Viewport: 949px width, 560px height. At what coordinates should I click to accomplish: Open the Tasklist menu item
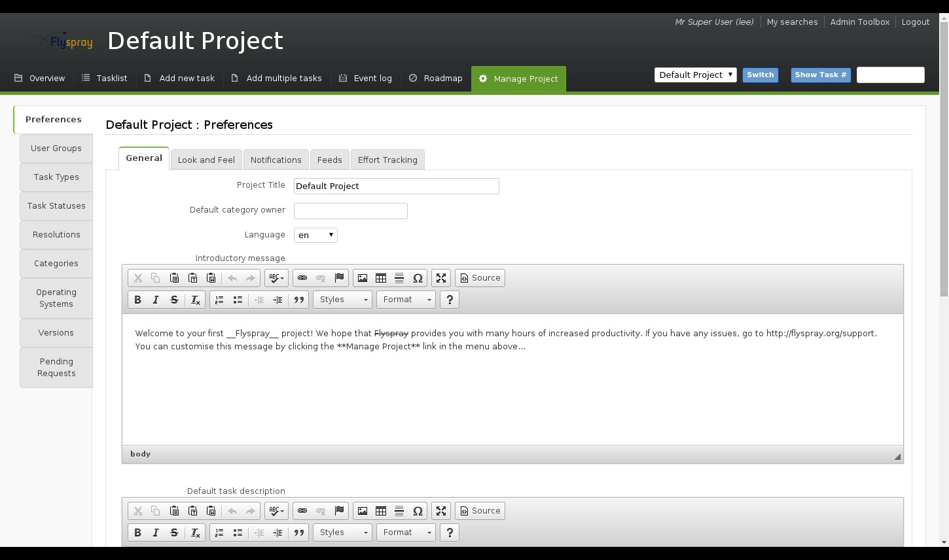pos(105,78)
